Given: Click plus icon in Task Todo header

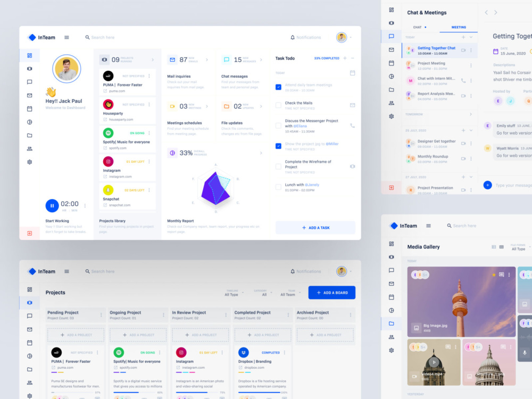Looking at the screenshot, I should pyautogui.click(x=345, y=59).
